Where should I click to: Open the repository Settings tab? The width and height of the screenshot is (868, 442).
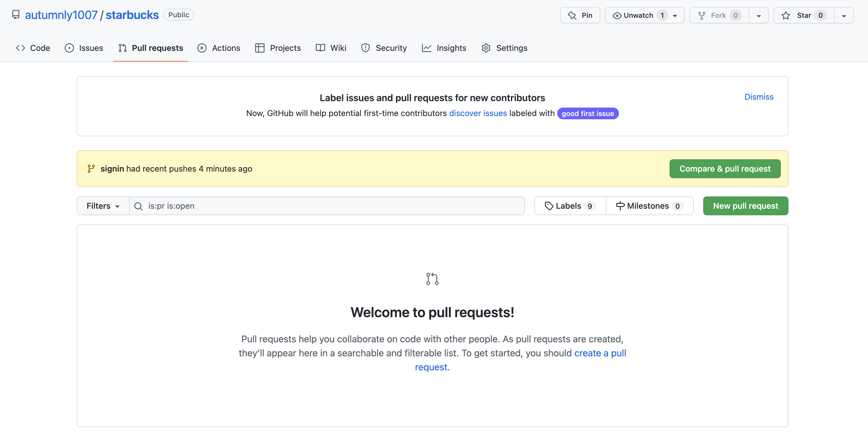pyautogui.click(x=505, y=48)
